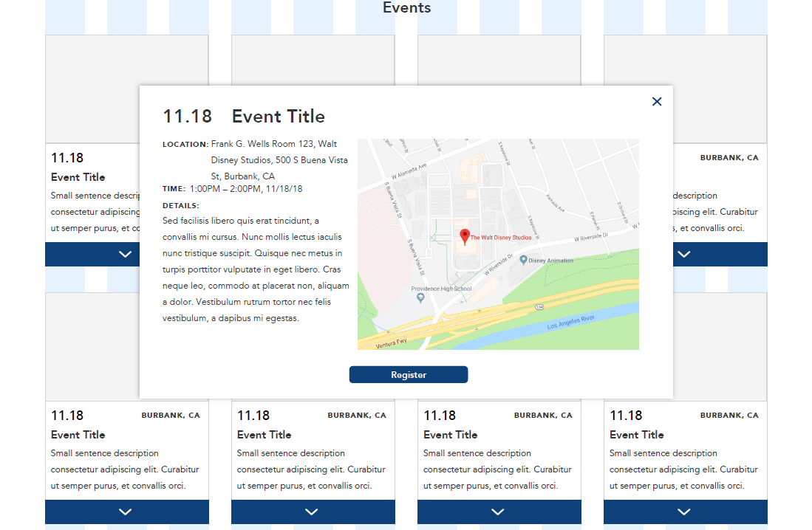Click BURBANK, CA on the bottom-left card
Image resolution: width=812 pixels, height=530 pixels.
171,416
